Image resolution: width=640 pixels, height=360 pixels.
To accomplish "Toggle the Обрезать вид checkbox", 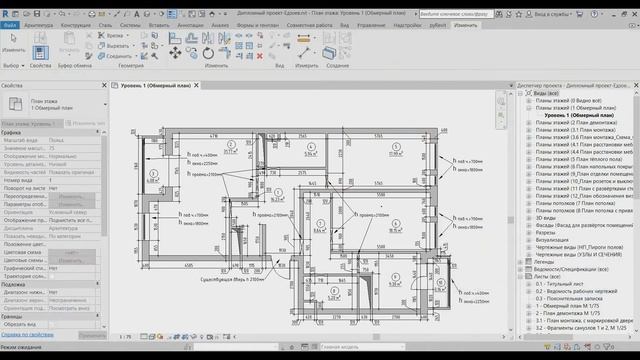I will (x=51, y=324).
